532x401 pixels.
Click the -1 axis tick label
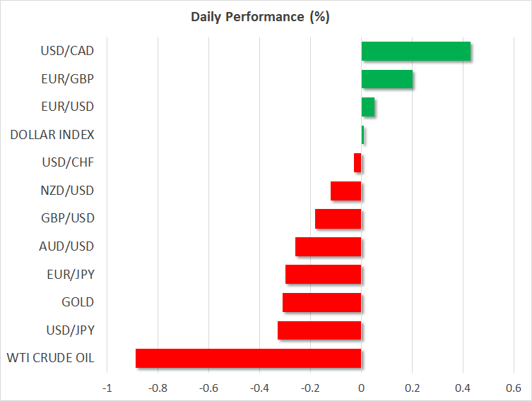107,388
